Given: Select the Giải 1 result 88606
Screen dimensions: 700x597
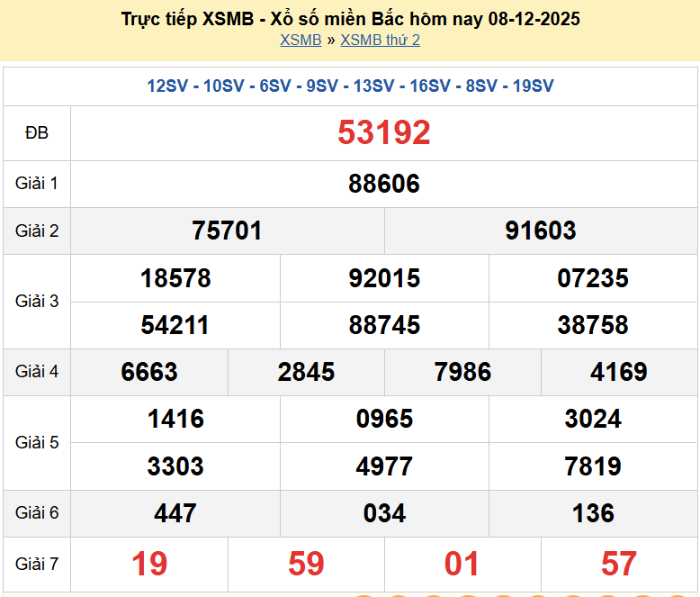Looking at the screenshot, I should 384,184.
